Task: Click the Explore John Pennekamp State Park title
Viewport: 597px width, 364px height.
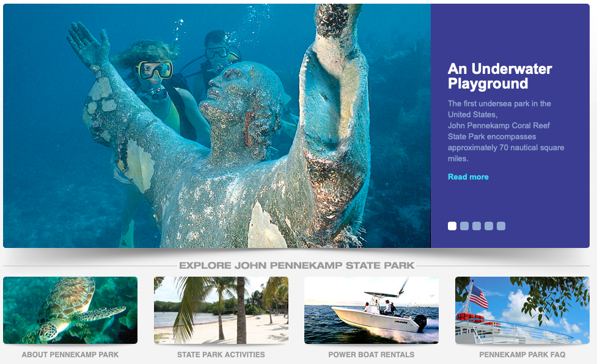Action: click(x=296, y=266)
